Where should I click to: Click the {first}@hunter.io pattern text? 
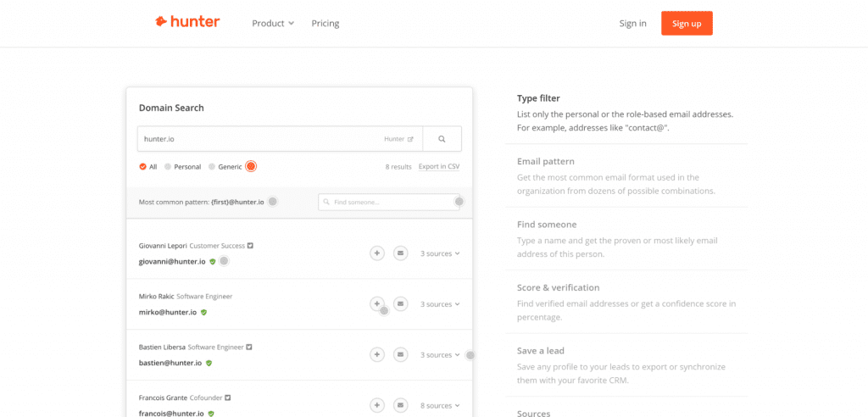pyautogui.click(x=237, y=202)
